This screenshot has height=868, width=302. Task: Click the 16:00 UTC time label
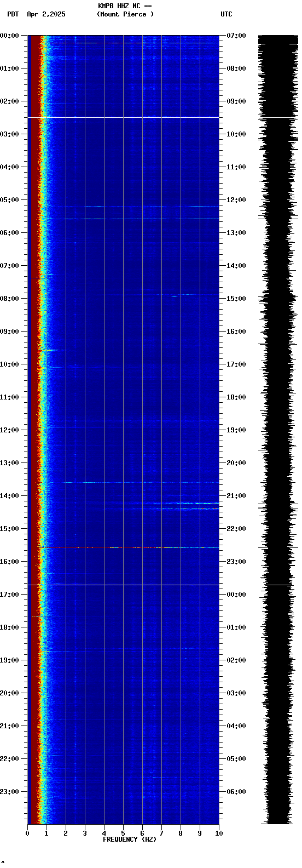[236, 332]
